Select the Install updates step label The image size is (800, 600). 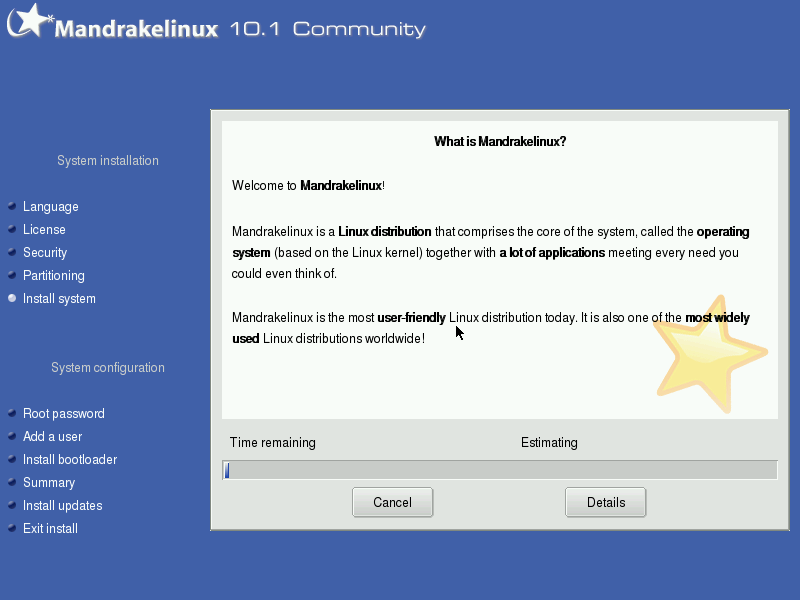[62, 505]
